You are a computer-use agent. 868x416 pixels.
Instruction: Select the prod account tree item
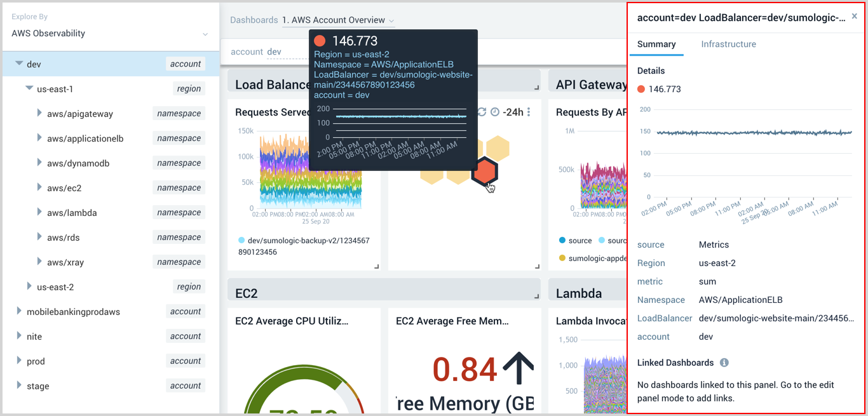click(x=36, y=361)
